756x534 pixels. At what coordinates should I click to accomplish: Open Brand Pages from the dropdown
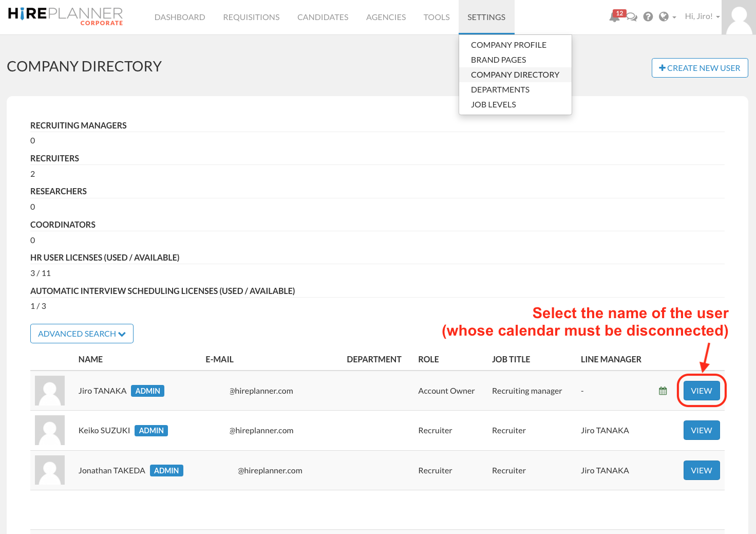498,60
